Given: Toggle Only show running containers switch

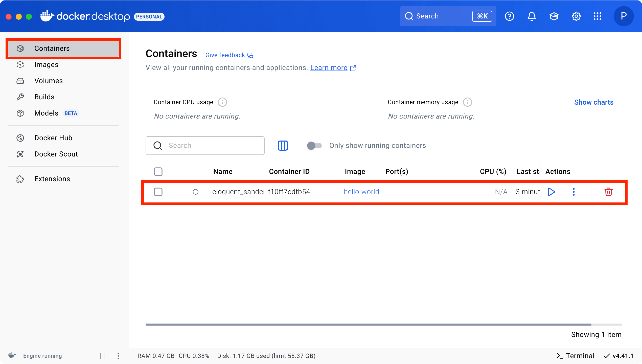Looking at the screenshot, I should (314, 146).
